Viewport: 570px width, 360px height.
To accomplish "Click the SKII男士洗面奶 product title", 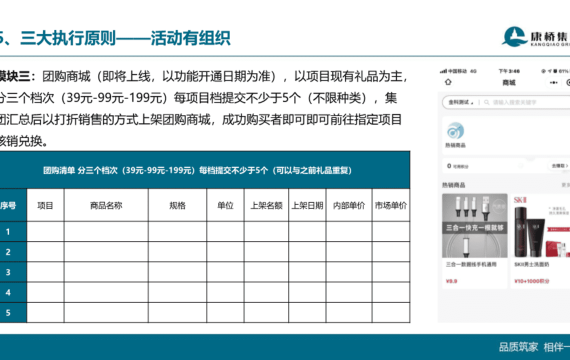I will [532, 264].
